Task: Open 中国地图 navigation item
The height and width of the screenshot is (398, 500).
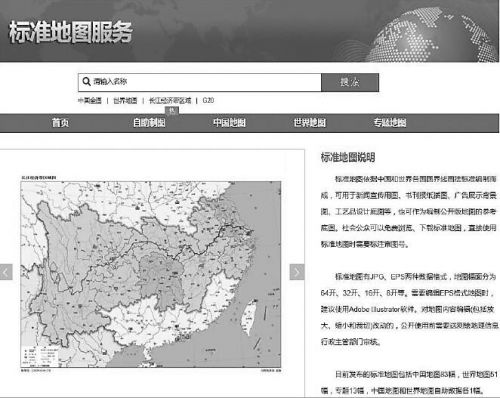Action: (x=229, y=123)
